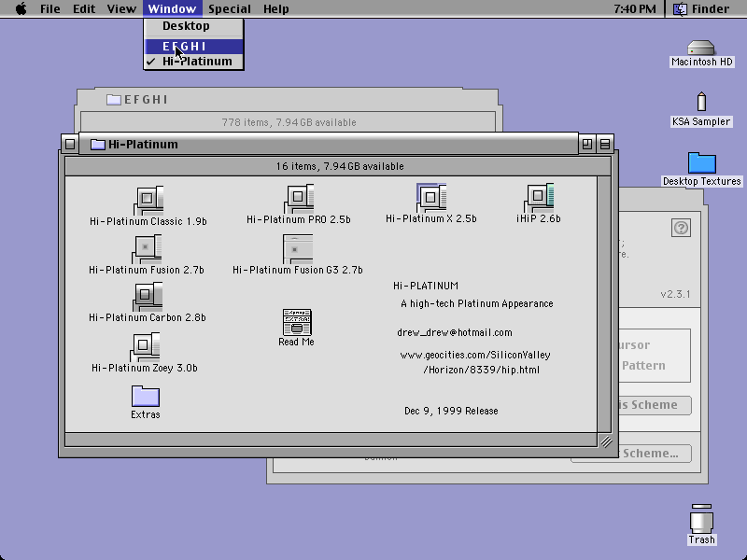The image size is (747, 560).
Task: Select the Hi-Platinum Fusion 2.7b icon
Action: click(147, 249)
